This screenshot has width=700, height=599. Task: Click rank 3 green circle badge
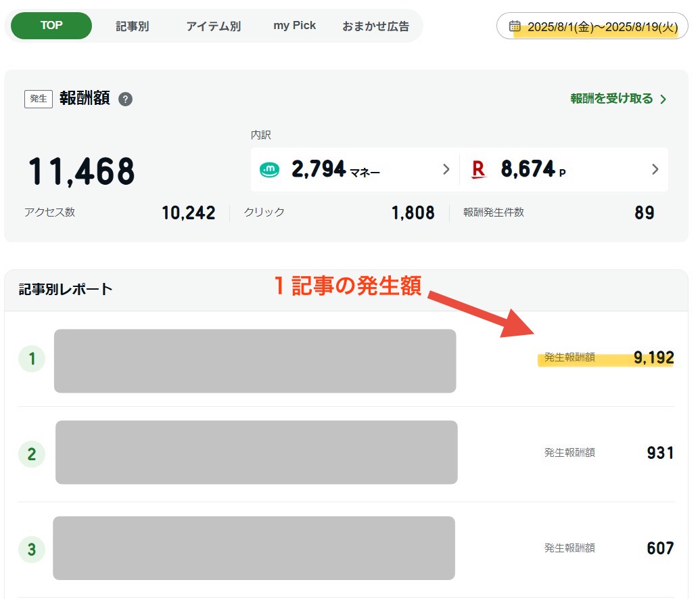tap(31, 549)
